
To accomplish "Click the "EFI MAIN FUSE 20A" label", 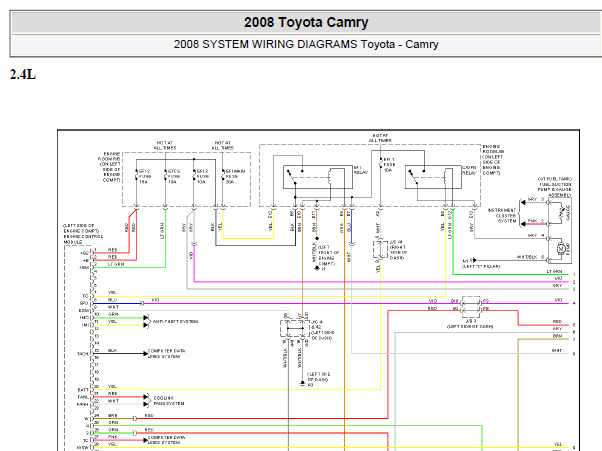I will tap(235, 177).
